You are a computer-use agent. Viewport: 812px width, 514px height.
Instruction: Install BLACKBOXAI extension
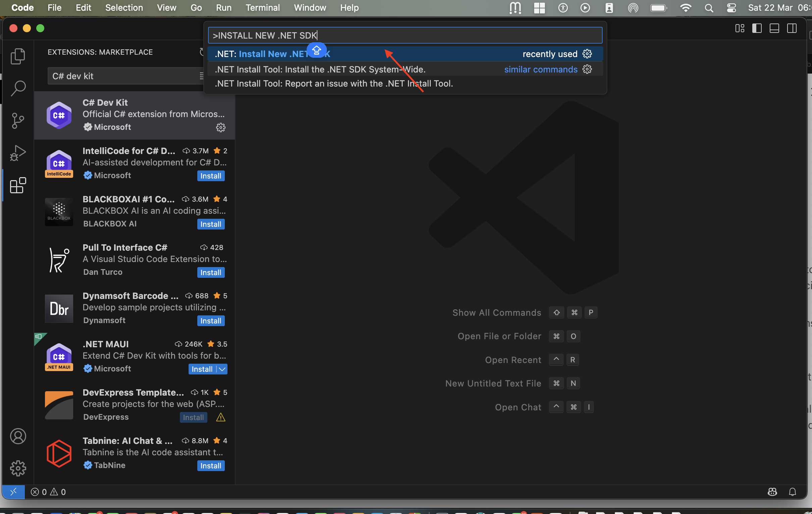click(211, 224)
